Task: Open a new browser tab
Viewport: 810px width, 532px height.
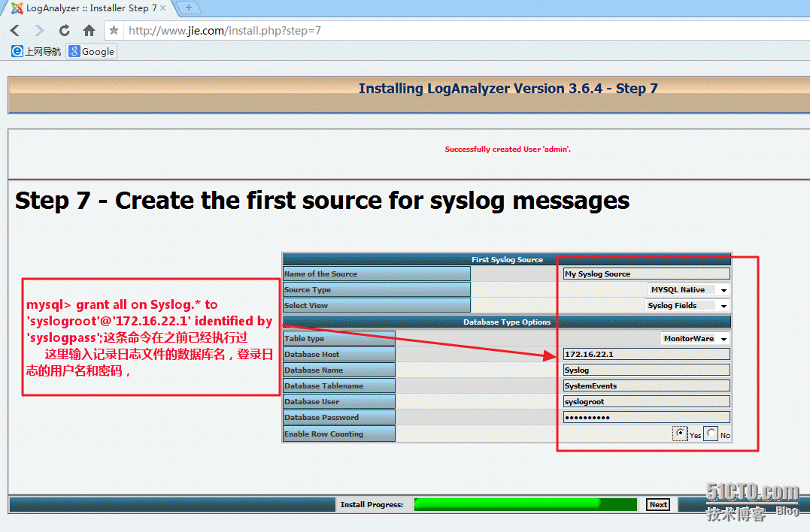Action: [x=189, y=8]
